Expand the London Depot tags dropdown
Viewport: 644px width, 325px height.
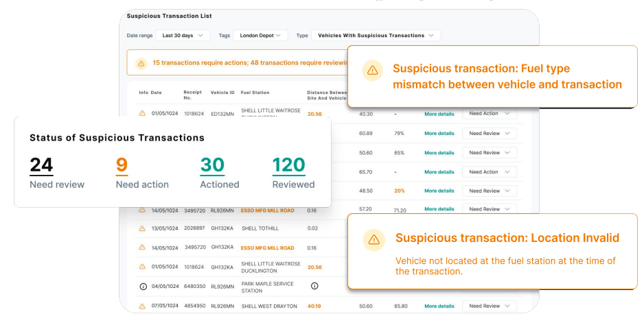pyautogui.click(x=260, y=35)
